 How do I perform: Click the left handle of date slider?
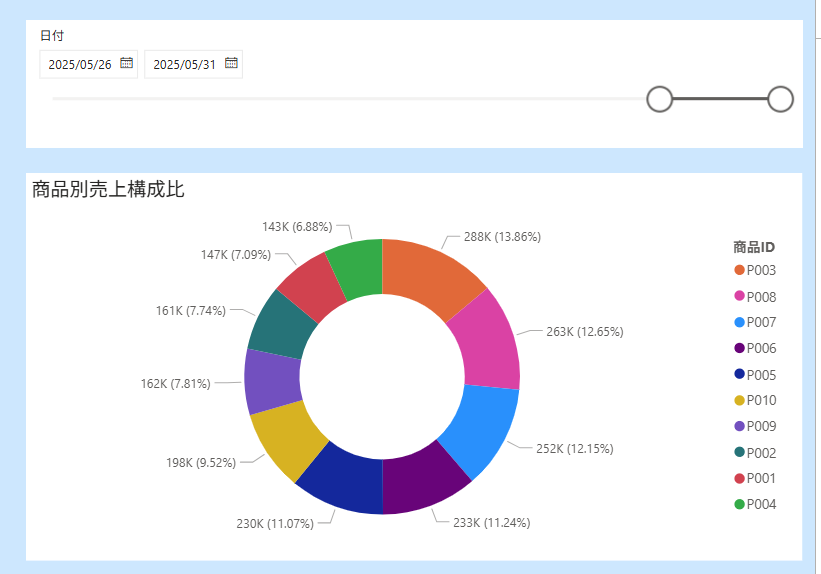[x=659, y=99]
